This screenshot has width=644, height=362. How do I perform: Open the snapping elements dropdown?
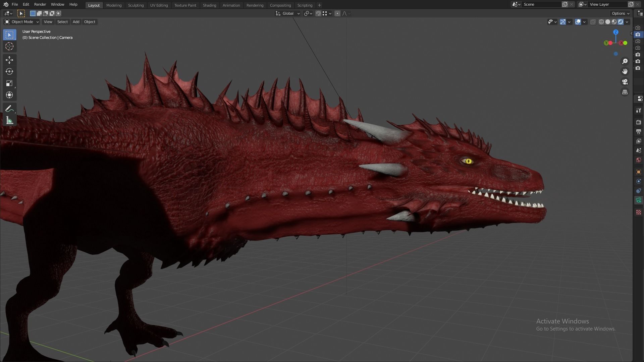(327, 13)
